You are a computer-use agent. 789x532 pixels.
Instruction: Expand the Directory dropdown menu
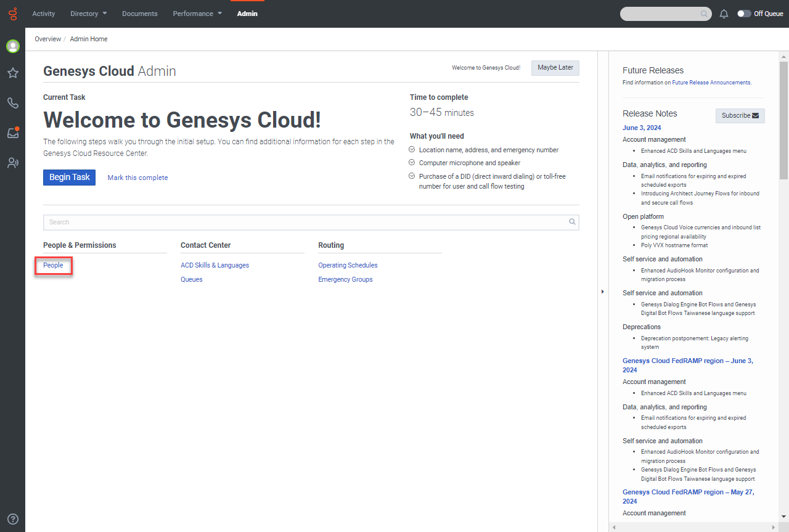[x=89, y=14]
